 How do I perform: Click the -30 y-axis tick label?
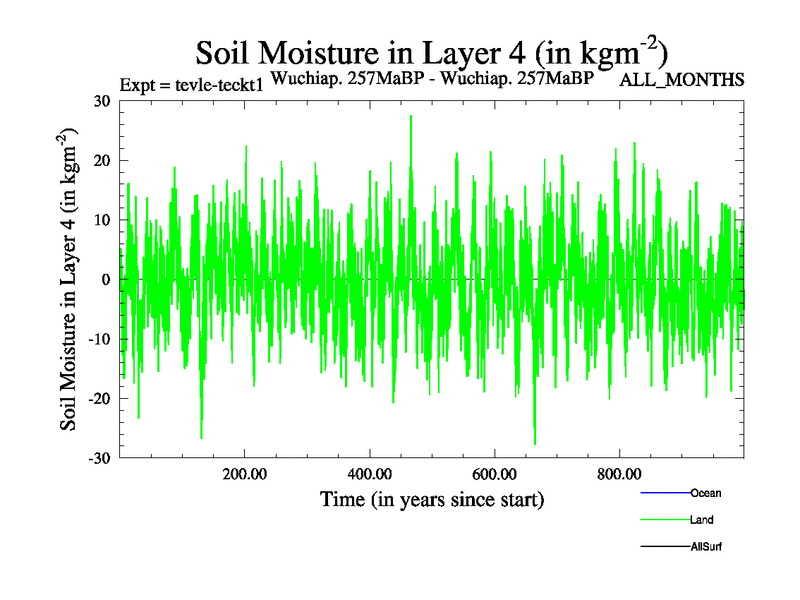tap(97, 458)
